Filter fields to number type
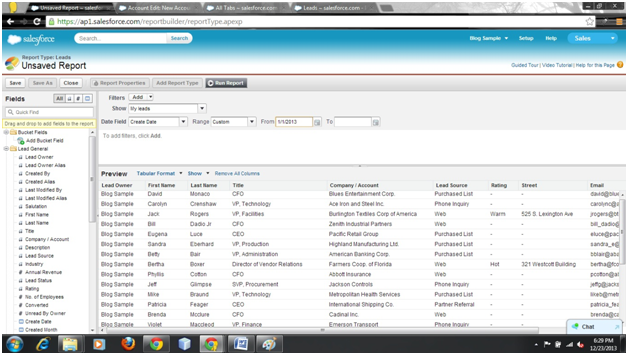Screen dimensions: 641x364 (x=78, y=99)
